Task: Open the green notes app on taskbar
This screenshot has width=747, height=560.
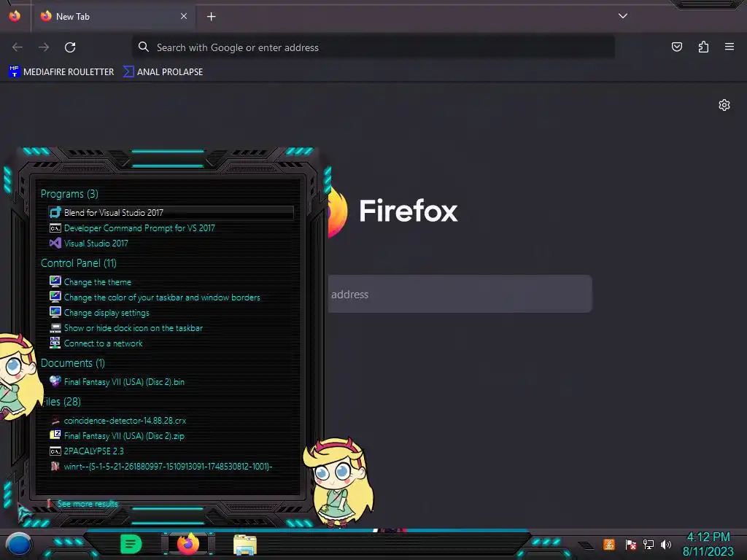Action: click(131, 544)
